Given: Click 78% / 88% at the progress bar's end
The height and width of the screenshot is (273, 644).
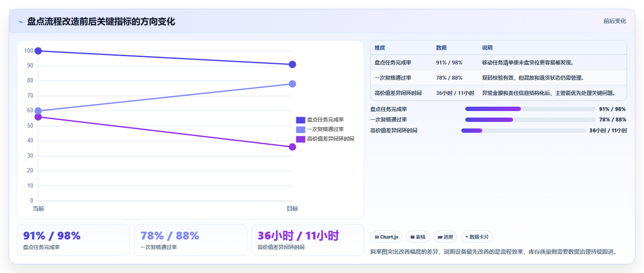Looking at the screenshot, I should tap(613, 120).
